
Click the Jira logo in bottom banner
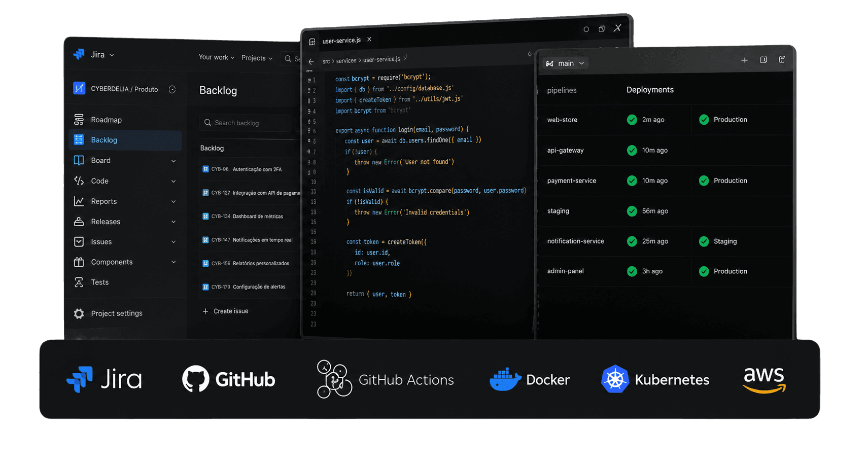[x=104, y=379]
